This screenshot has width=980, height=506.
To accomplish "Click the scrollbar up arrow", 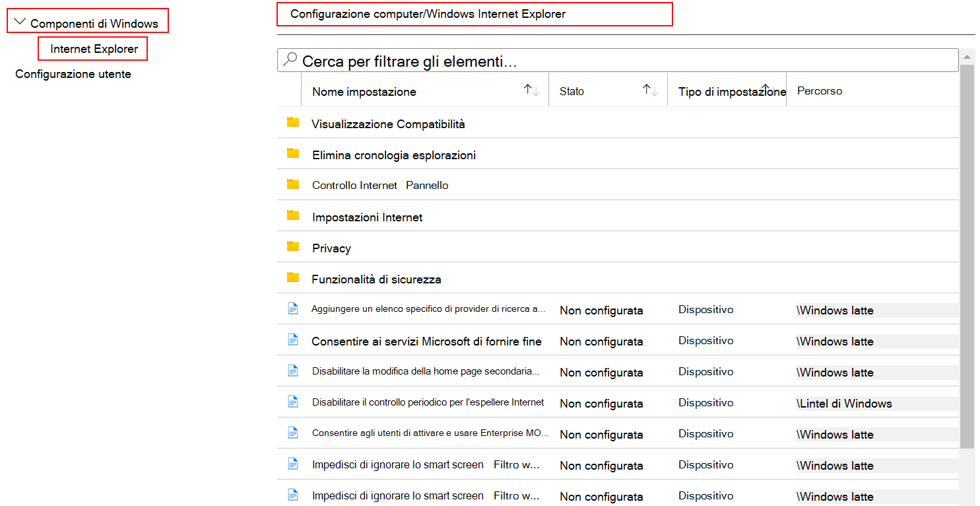I will click(x=967, y=56).
